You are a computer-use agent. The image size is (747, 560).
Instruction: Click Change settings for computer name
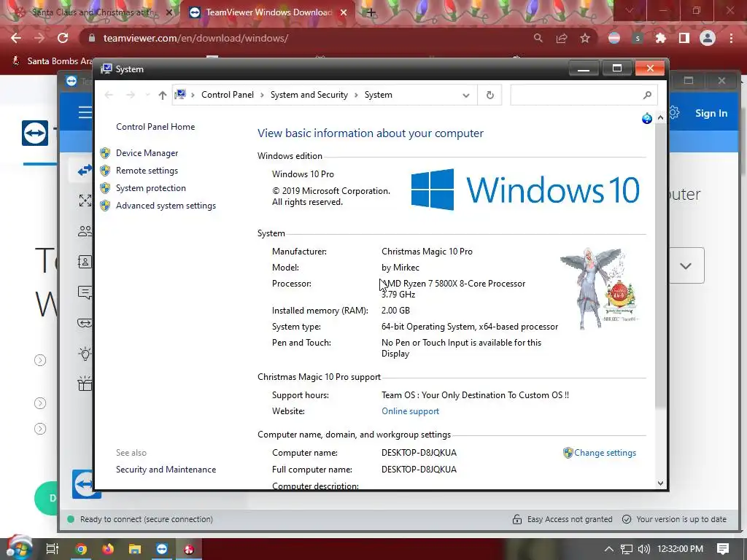605,453
